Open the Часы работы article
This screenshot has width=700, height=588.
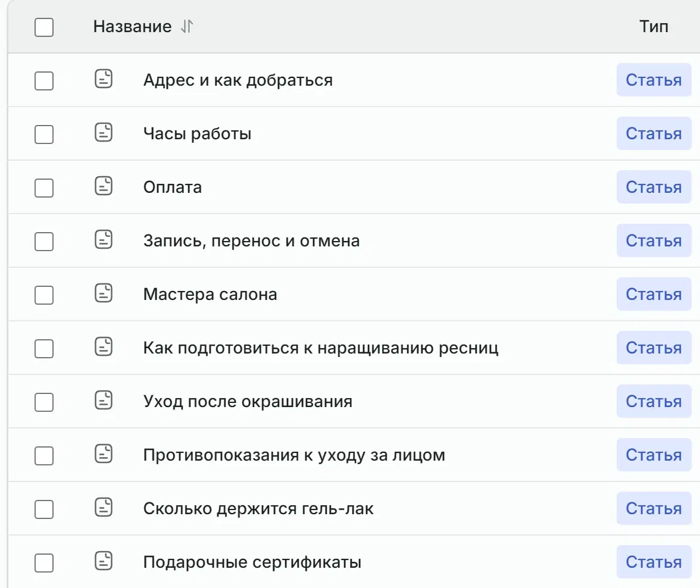198,134
